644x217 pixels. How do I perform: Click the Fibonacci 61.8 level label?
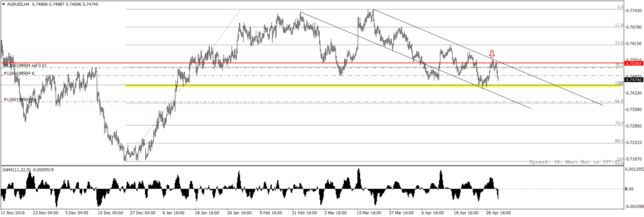point(619,101)
